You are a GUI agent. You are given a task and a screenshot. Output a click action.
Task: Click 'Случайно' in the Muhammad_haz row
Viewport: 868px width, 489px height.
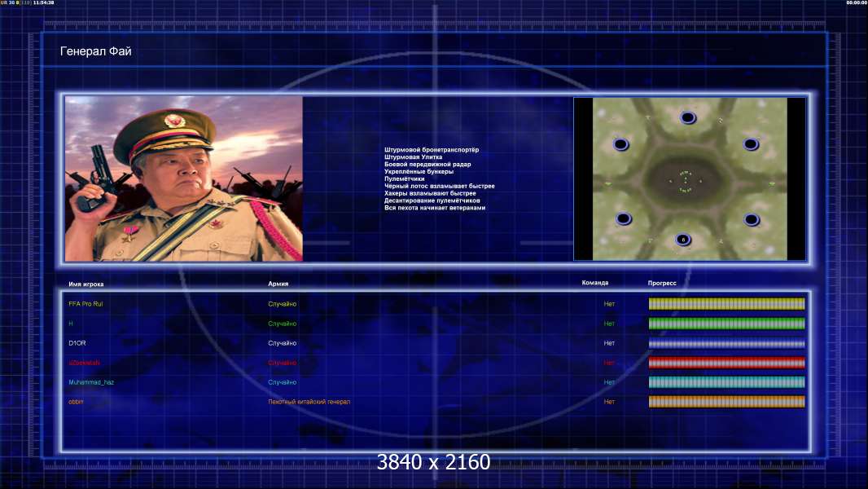pyautogui.click(x=283, y=382)
